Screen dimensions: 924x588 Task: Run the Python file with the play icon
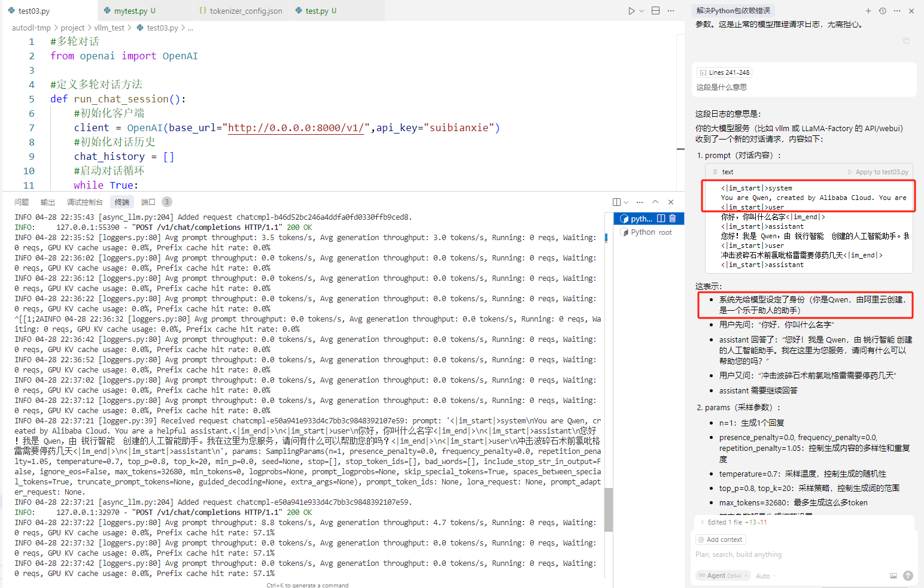click(x=631, y=11)
